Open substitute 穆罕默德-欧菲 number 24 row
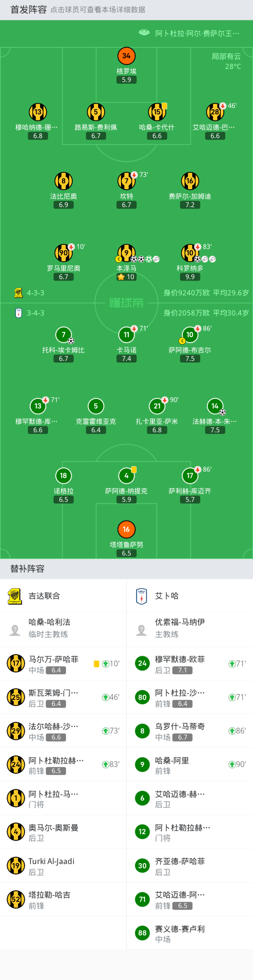Viewport: 253px width, 980px height. 180,664
